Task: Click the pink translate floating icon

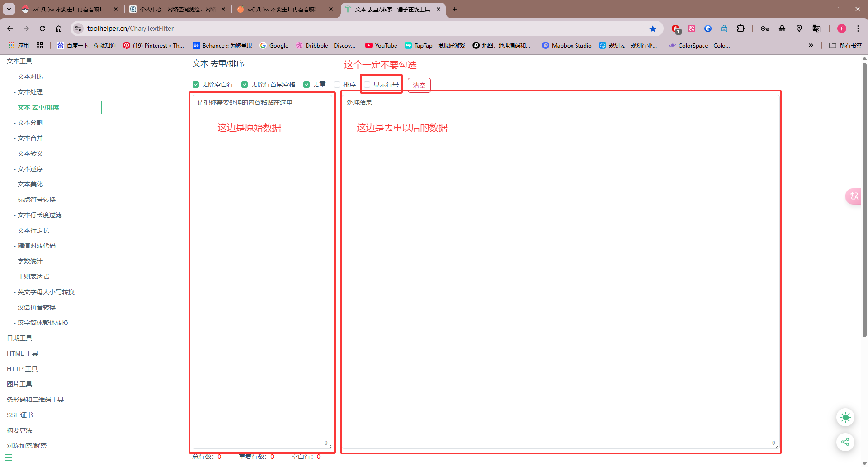Action: click(x=854, y=196)
